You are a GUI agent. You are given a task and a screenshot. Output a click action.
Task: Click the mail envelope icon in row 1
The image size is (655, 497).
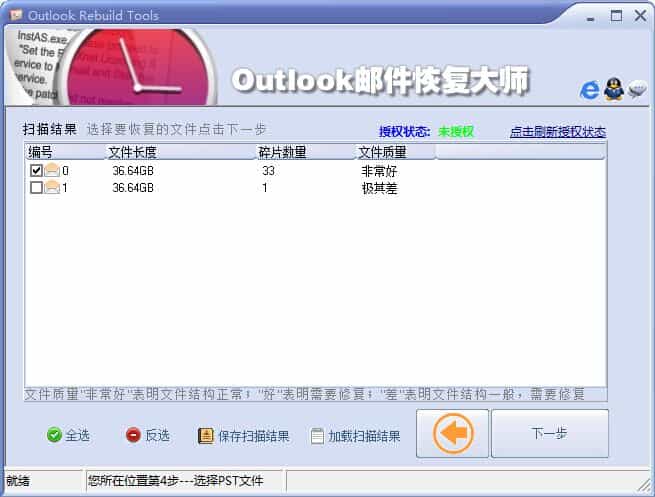coord(52,188)
